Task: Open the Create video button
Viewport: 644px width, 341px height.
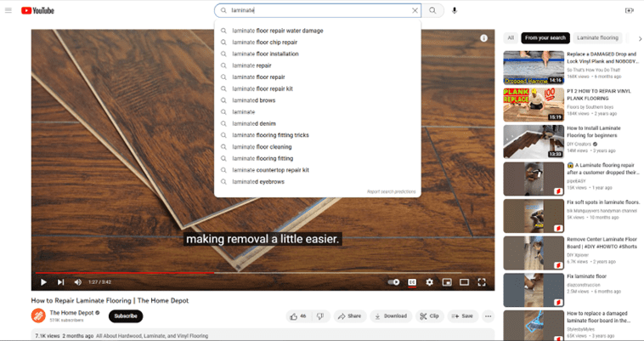Action: tap(630, 10)
